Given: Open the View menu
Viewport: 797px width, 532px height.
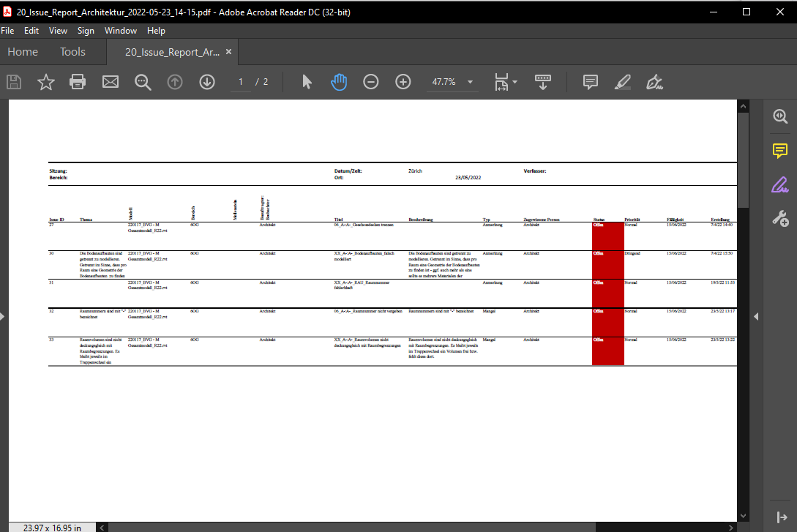Looking at the screenshot, I should 58,31.
